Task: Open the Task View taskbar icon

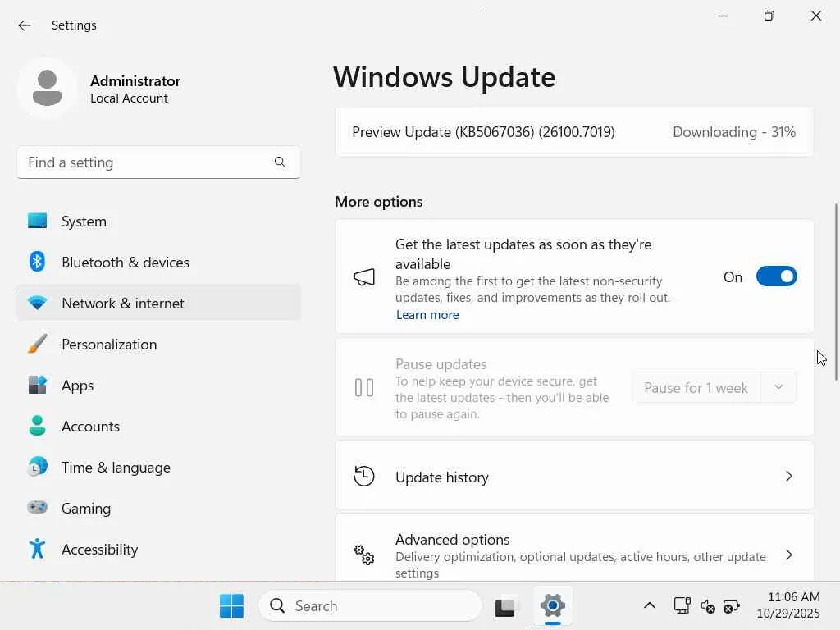Action: coord(505,606)
